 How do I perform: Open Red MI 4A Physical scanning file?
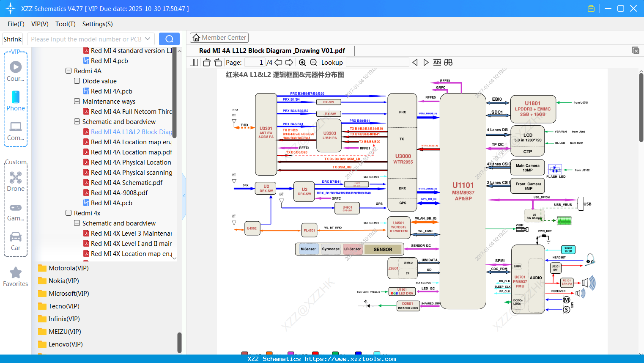pos(128,172)
